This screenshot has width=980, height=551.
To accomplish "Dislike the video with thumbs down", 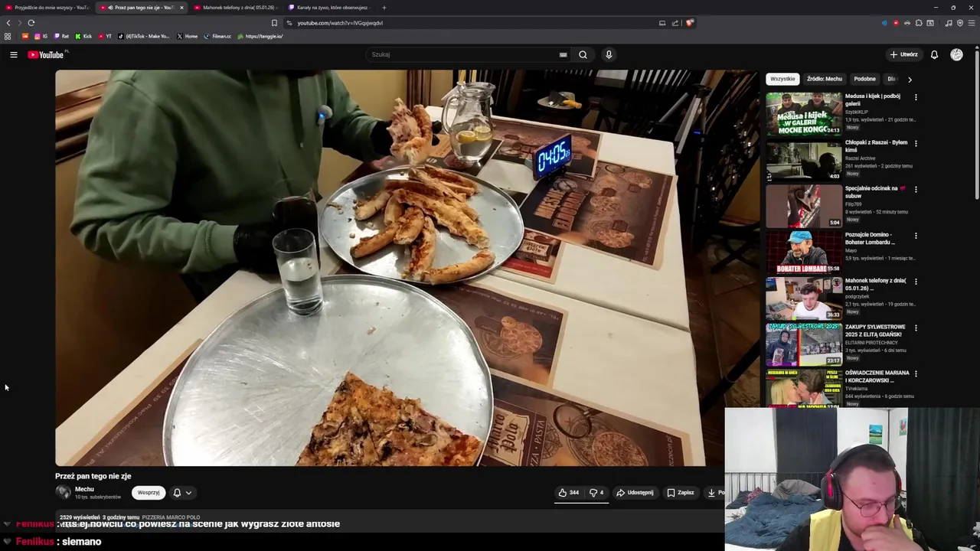I will [596, 493].
